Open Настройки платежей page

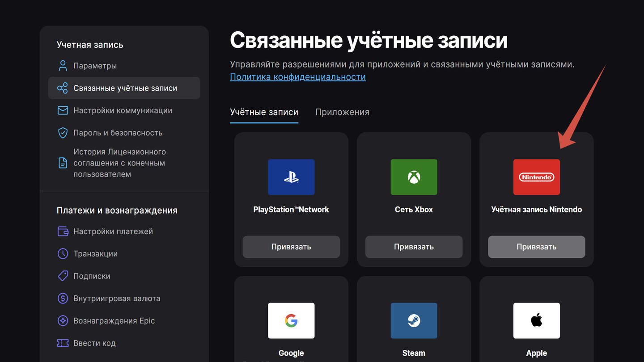pos(124,232)
